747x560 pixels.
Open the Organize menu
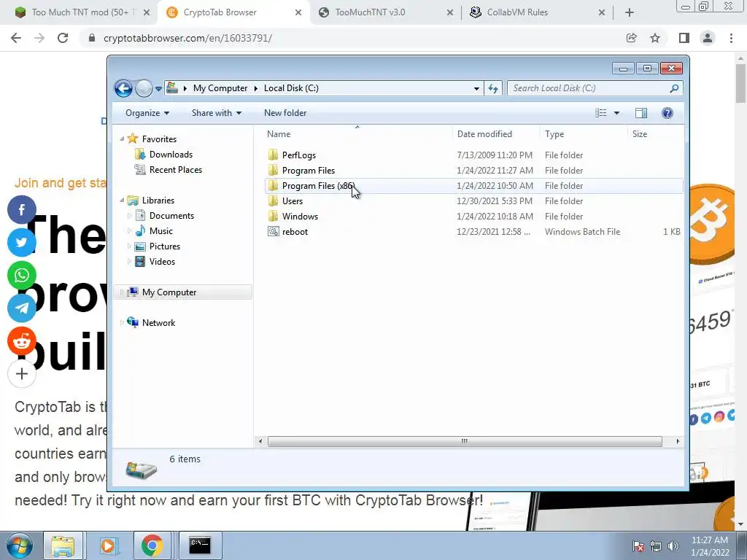click(x=147, y=113)
